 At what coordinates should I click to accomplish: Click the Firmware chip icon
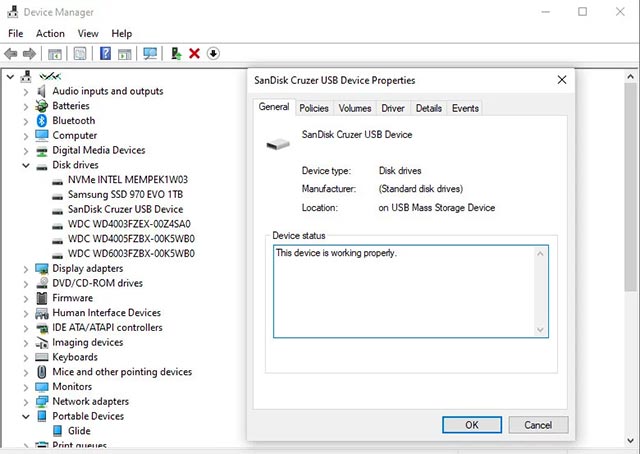point(42,298)
